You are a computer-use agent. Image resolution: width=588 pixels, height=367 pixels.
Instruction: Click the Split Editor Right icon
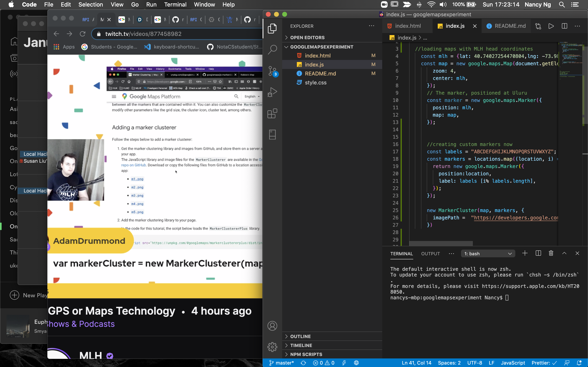564,26
